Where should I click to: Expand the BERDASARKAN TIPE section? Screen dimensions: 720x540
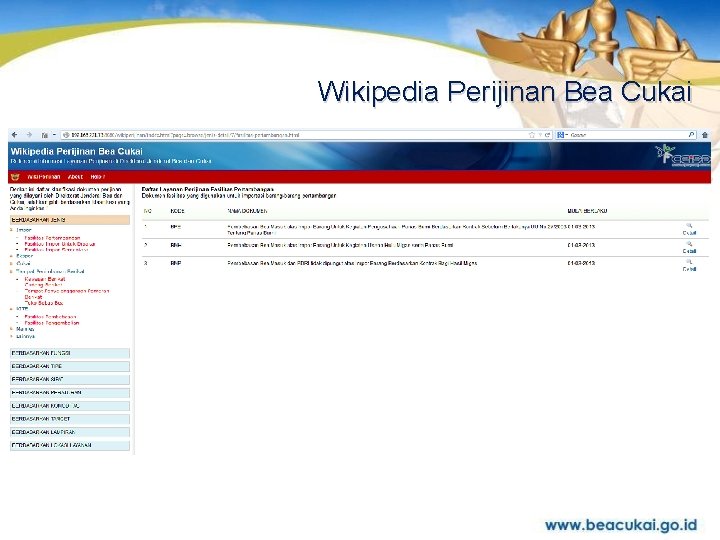(x=70, y=366)
